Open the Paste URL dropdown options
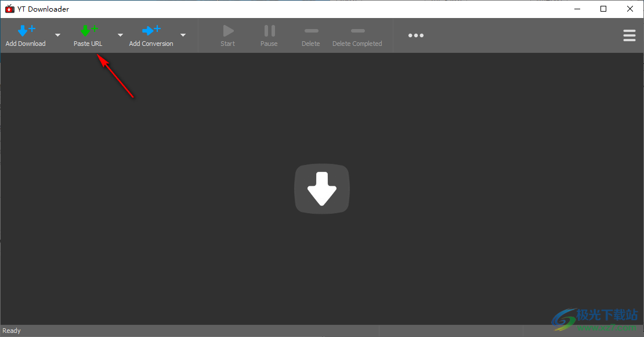 [120, 35]
